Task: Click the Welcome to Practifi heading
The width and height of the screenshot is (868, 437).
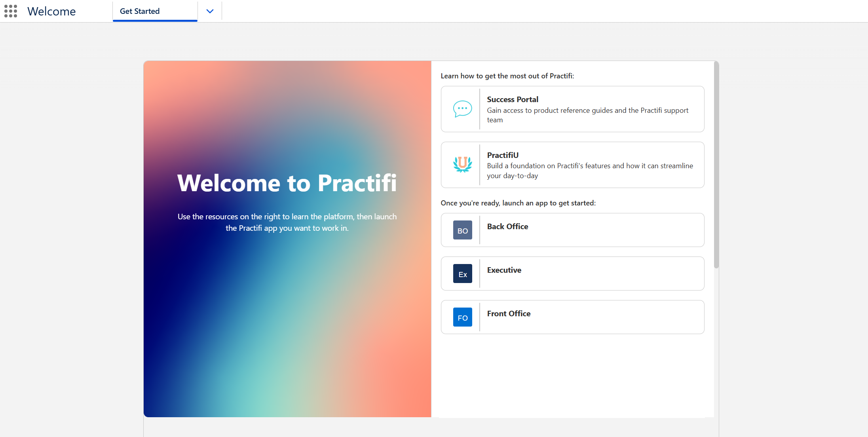Action: 287,183
